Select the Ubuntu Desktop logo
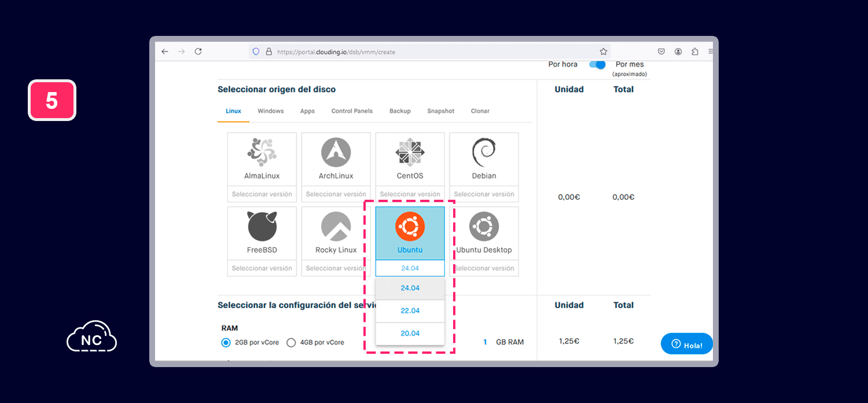Image resolution: width=868 pixels, height=403 pixels. click(x=484, y=226)
